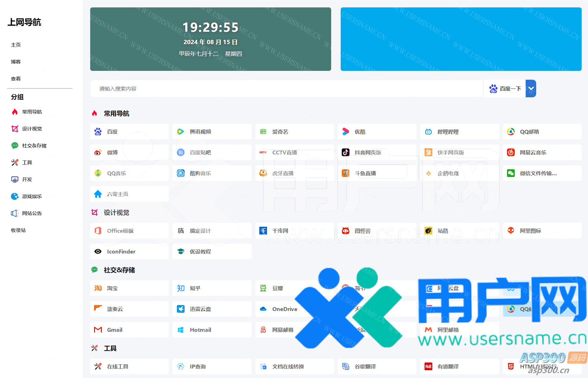Open 抖音网页版 via its icon
The height and width of the screenshot is (378, 588).
[x=346, y=152]
